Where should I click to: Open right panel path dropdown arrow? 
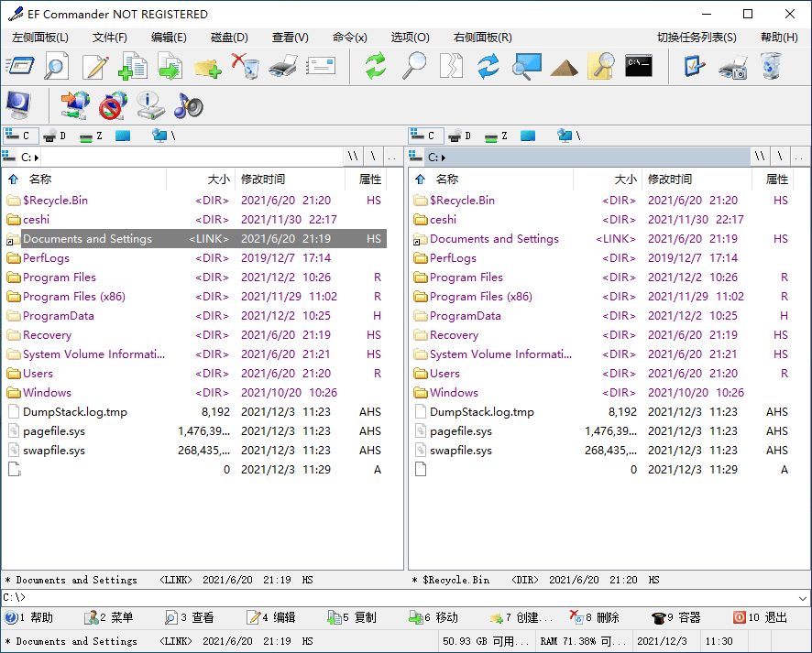click(x=444, y=158)
